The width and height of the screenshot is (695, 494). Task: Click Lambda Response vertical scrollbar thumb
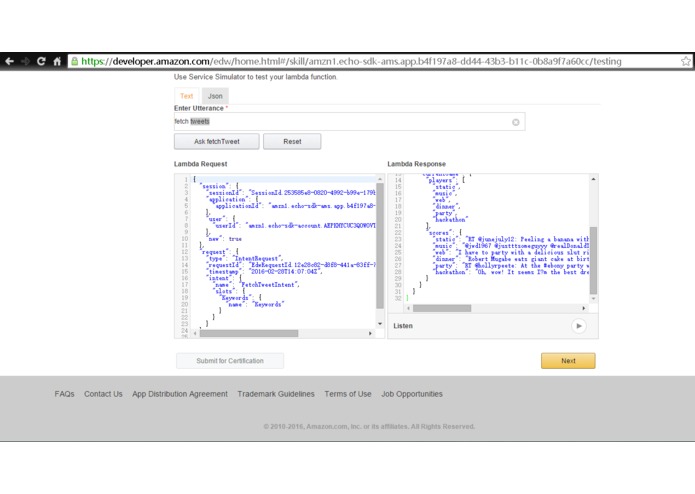coord(593,261)
